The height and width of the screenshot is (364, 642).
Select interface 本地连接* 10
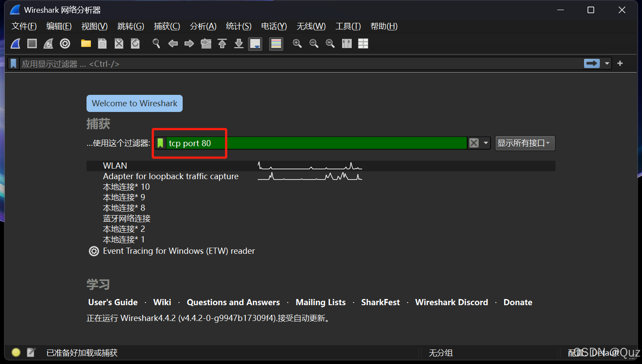126,187
